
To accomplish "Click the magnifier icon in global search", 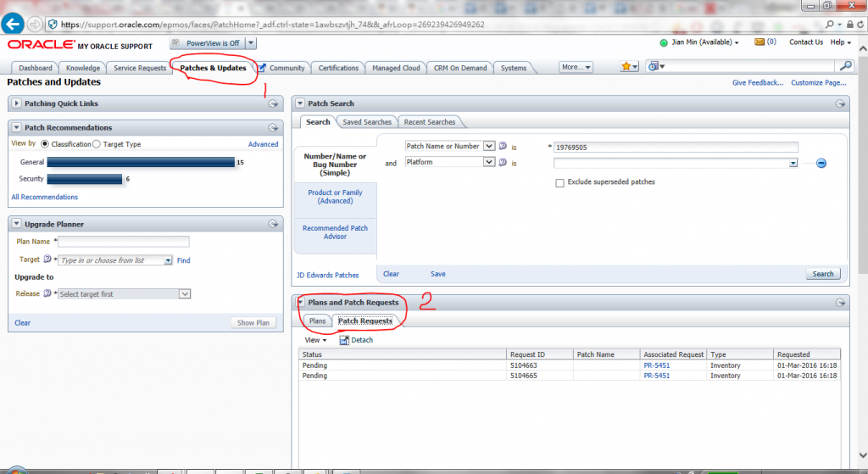I will point(845,66).
